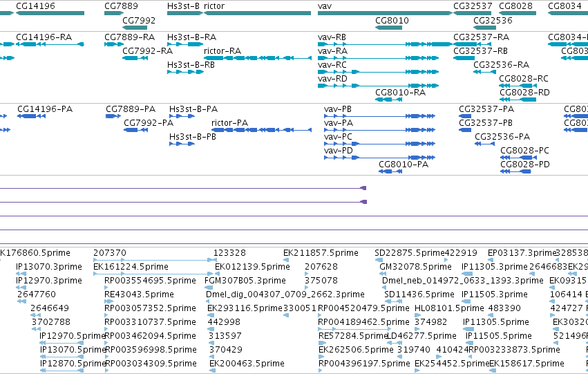The image size is (588, 374).
Task: Click protein vav-PD
Action: (x=379, y=158)
